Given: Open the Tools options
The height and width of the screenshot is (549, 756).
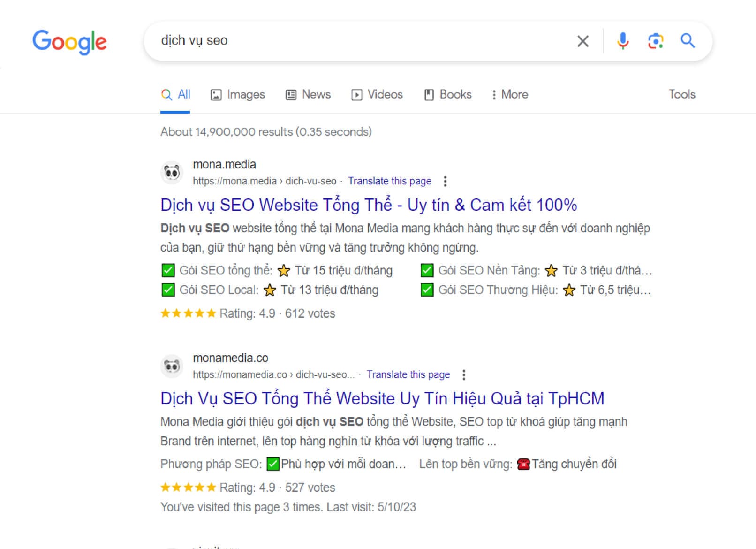Looking at the screenshot, I should (x=681, y=94).
